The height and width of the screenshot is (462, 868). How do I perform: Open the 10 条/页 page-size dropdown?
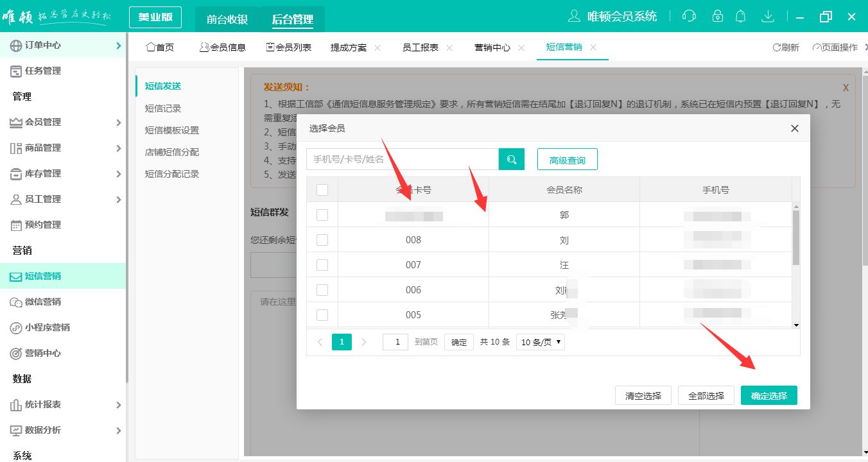[x=540, y=342]
